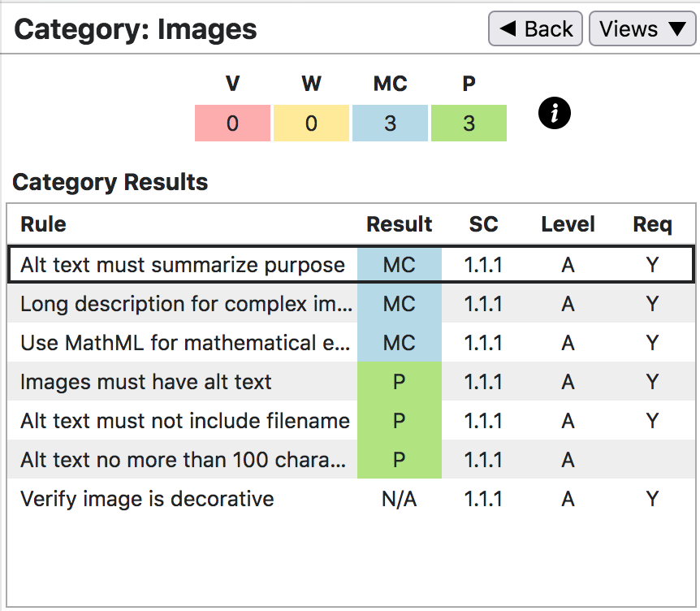Select 'Alt text must not include filename' row
Image resolution: width=700 pixels, height=611 pixels.
[x=185, y=421]
